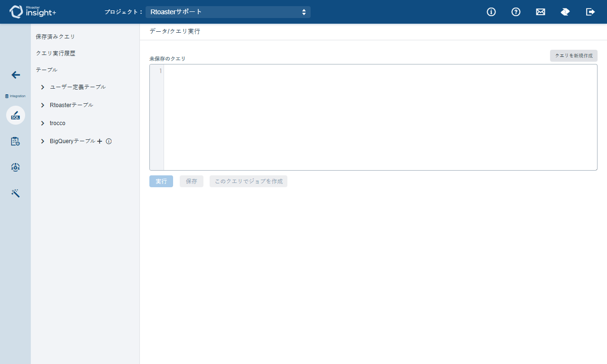Screen dimensions: 607x364
Task: Click inside the SQL query editor
Action: point(380,117)
